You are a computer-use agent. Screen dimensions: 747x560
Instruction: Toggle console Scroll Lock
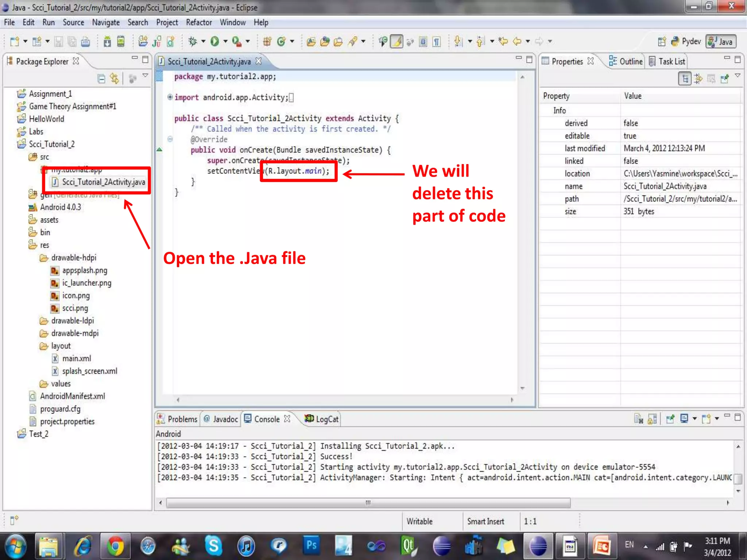click(652, 419)
